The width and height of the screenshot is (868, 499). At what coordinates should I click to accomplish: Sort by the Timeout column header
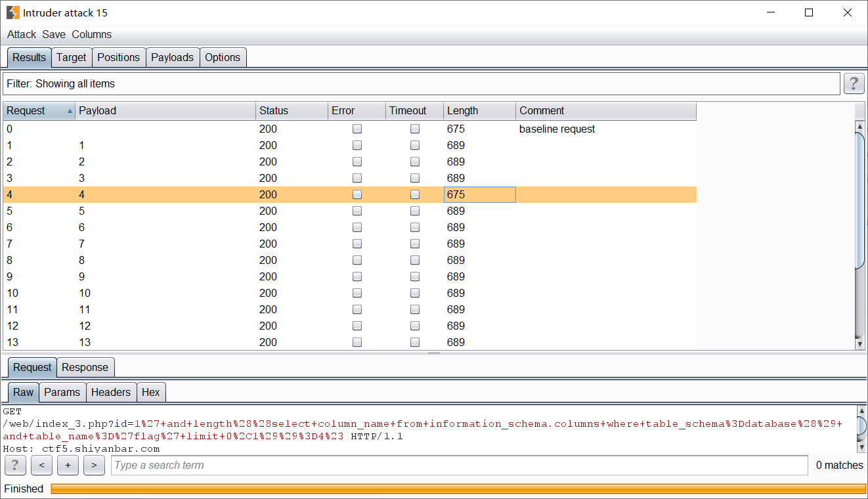pyautogui.click(x=414, y=111)
